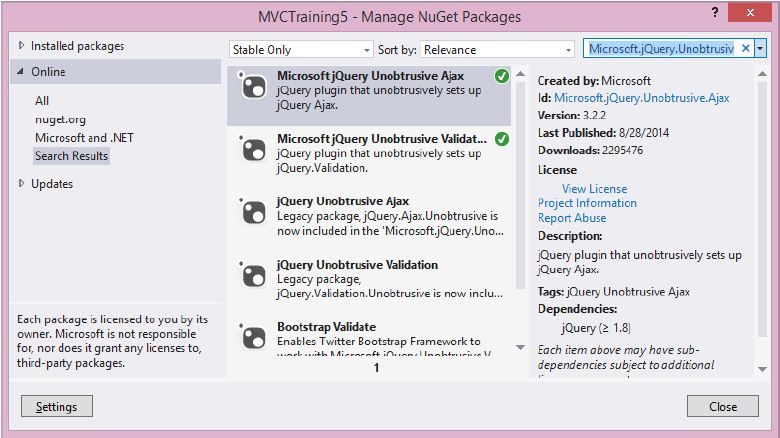Expand the Updates node
780x438 pixels.
[x=21, y=183]
